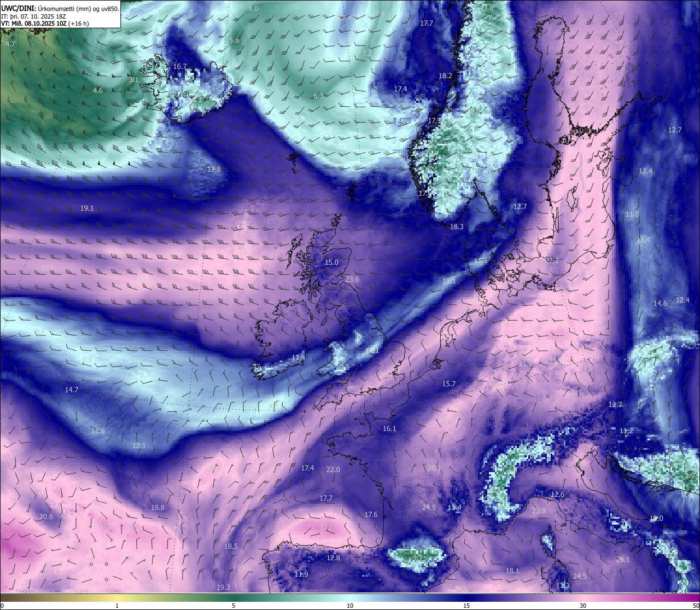This screenshot has height=610, width=700.
Task: Click the 12.1 value label
Action: (x=139, y=446)
